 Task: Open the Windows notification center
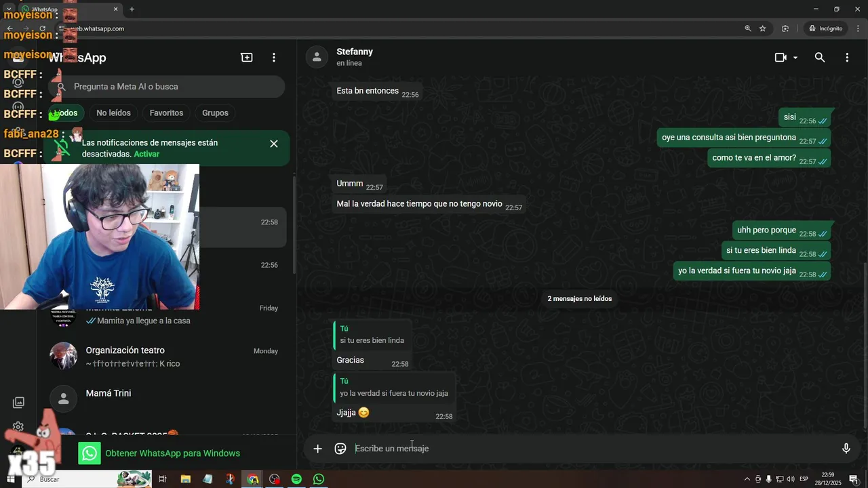(x=854, y=479)
